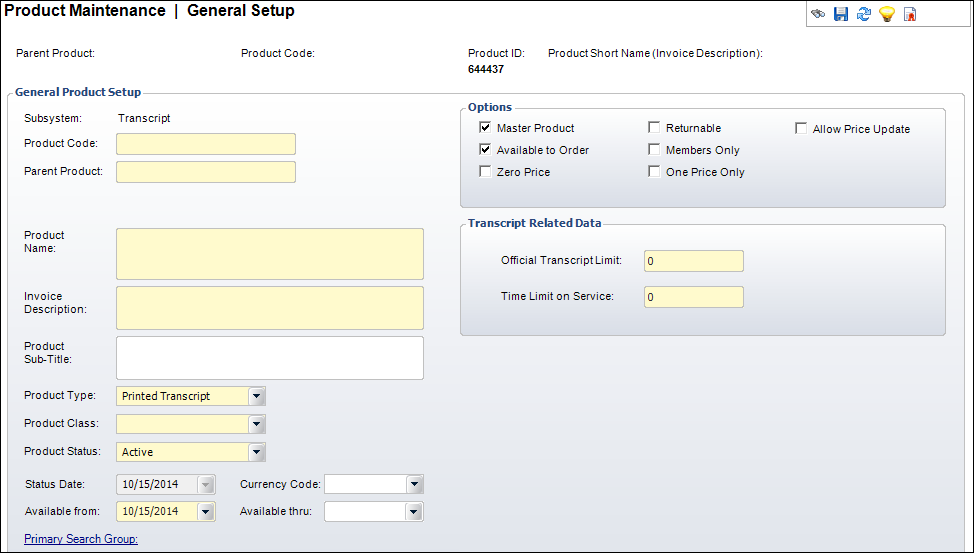Toggle the Available to Order checkbox
Image resolution: width=974 pixels, height=553 pixels.
coord(485,149)
